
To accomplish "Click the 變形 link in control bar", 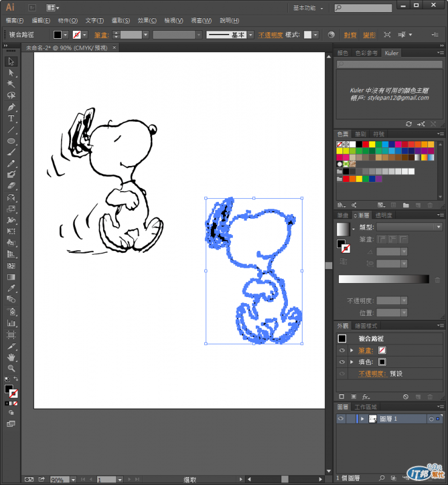I will [369, 35].
